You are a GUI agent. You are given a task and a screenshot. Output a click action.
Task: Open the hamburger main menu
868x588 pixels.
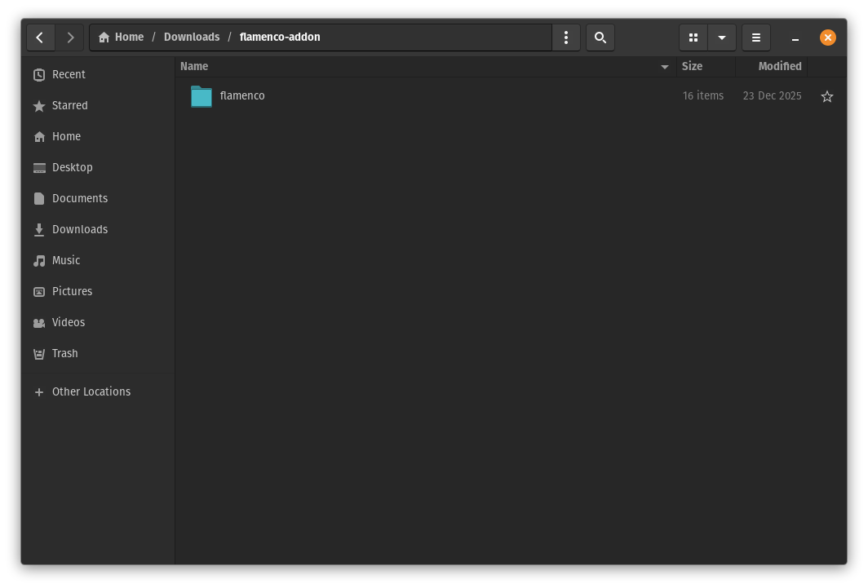(756, 38)
